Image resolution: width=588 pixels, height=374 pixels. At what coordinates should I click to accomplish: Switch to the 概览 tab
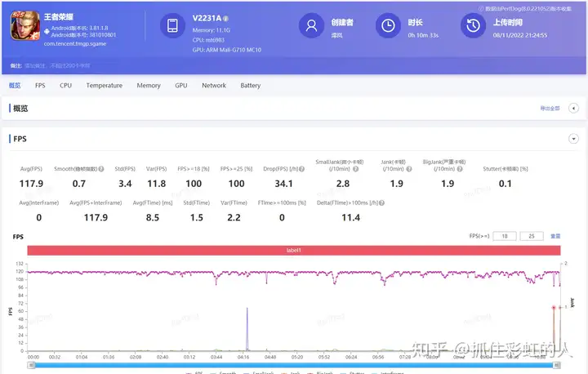[15, 86]
